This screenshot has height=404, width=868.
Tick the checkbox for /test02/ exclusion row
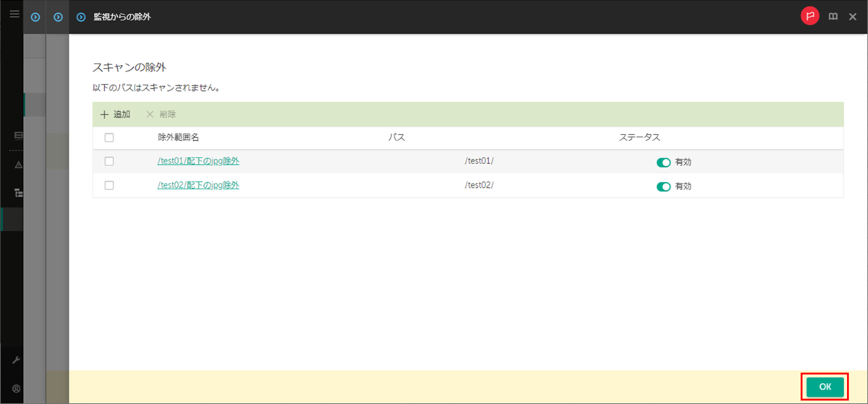[109, 185]
